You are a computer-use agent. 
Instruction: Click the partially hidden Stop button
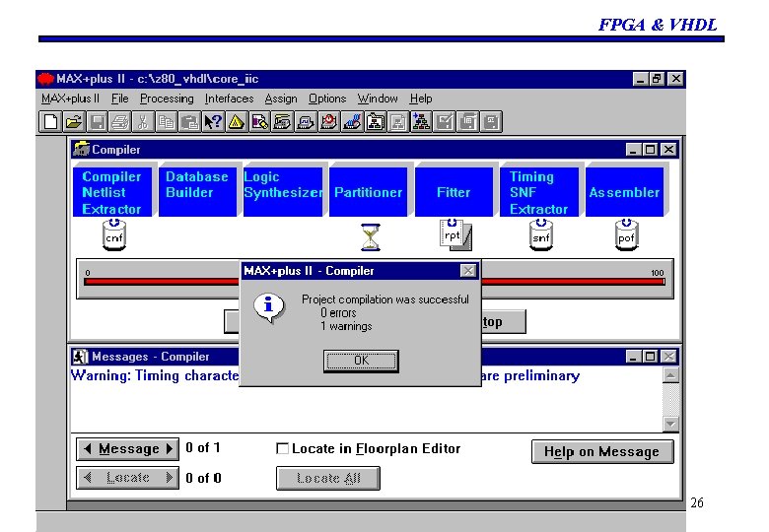(504, 322)
